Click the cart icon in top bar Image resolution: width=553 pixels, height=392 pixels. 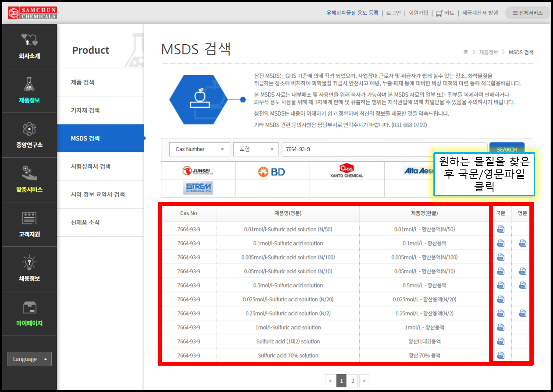(x=439, y=13)
